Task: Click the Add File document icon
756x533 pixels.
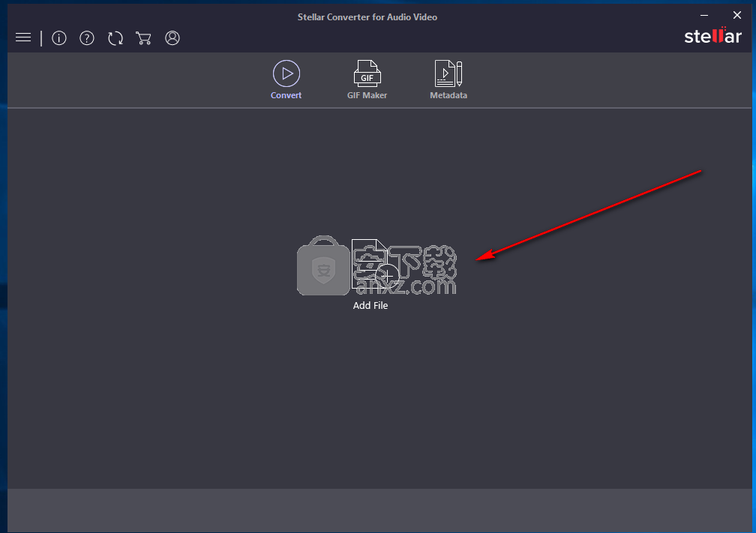Action: 375,264
